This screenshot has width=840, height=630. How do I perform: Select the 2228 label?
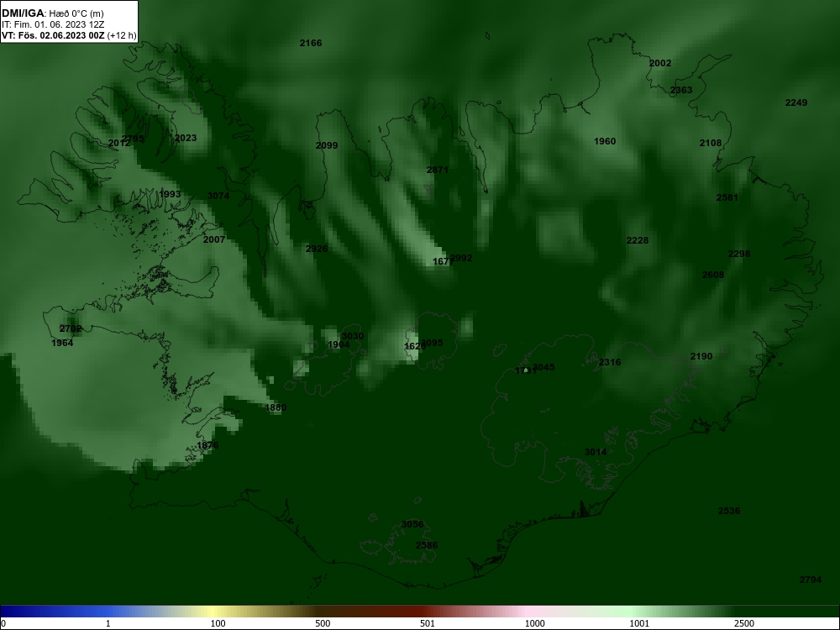638,240
